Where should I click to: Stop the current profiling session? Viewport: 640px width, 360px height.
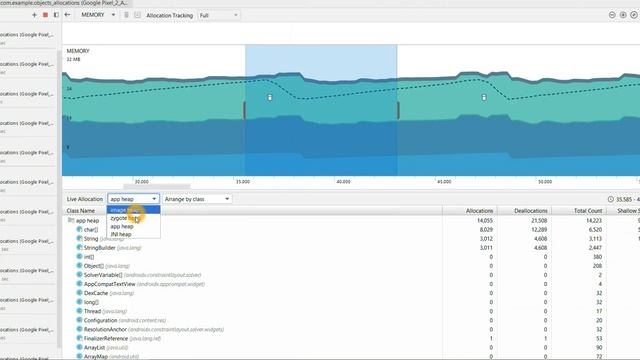(x=45, y=15)
